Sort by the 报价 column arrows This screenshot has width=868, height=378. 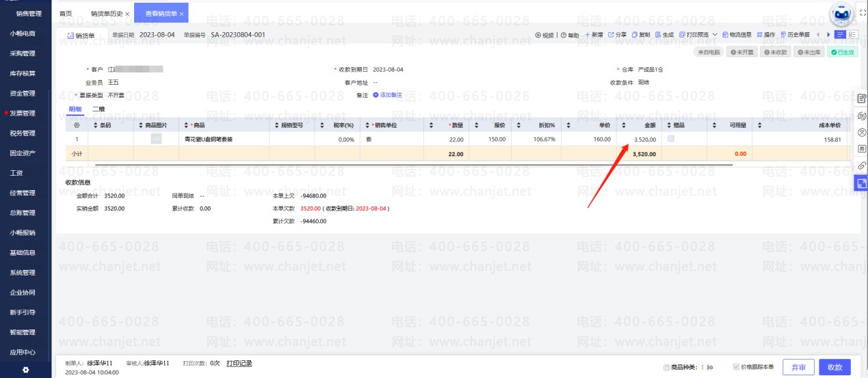point(475,125)
